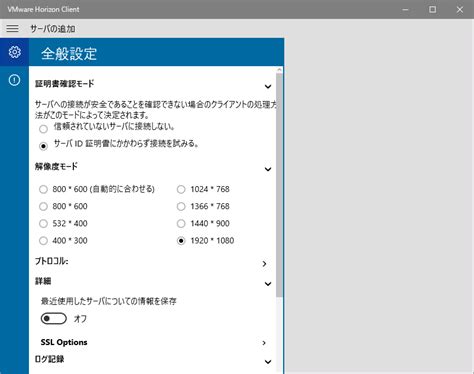This screenshot has height=374, width=474.
Task: Choose 400 * 300 resolution
Action: coord(43,241)
